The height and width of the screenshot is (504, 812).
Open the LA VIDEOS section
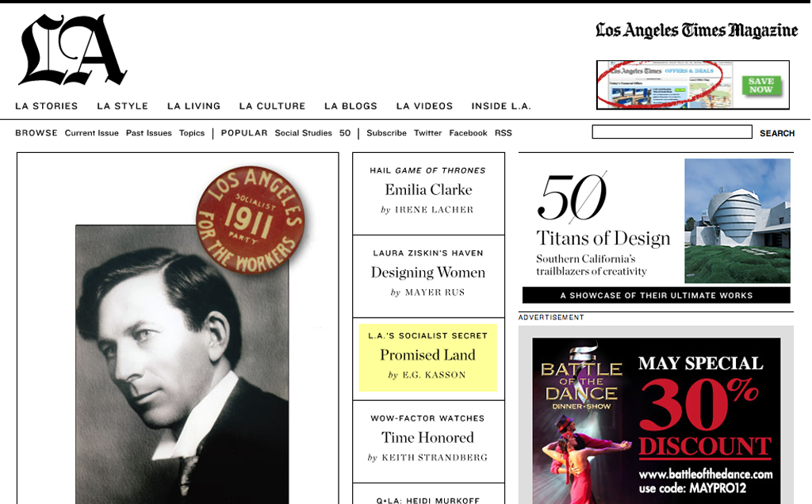(x=423, y=105)
